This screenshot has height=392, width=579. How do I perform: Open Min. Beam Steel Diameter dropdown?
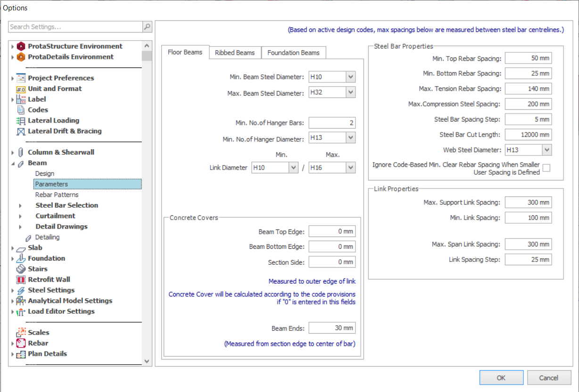[350, 77]
